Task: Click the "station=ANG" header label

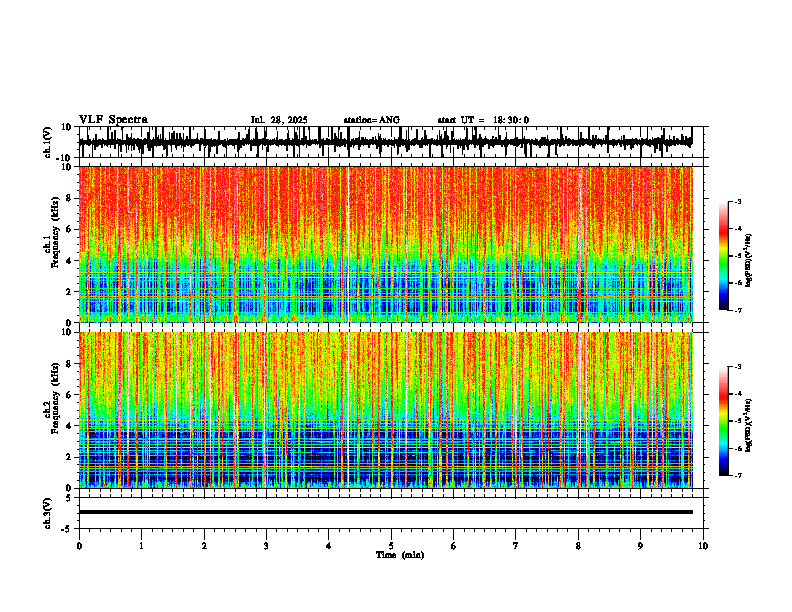Action: tap(372, 120)
